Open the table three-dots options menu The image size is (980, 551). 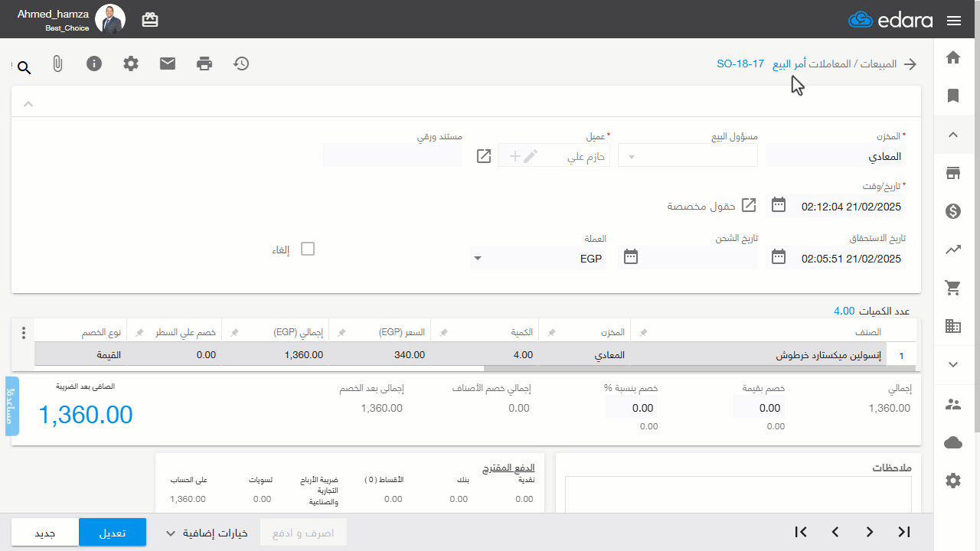(24, 333)
